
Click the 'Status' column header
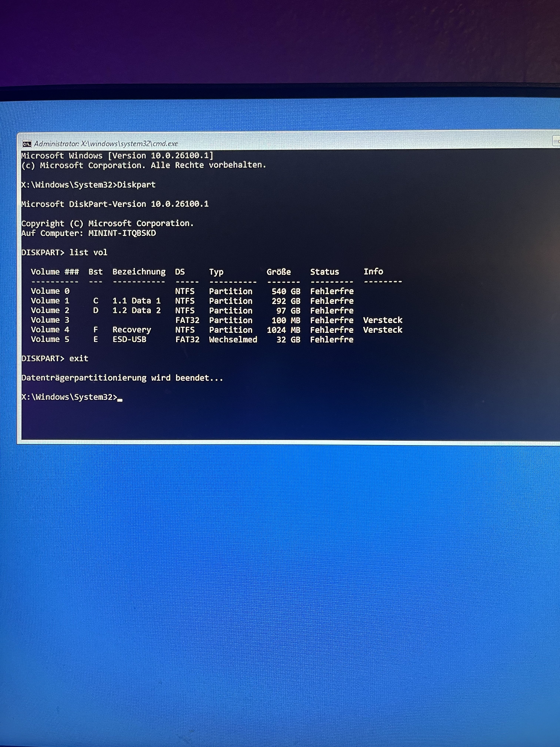point(324,272)
